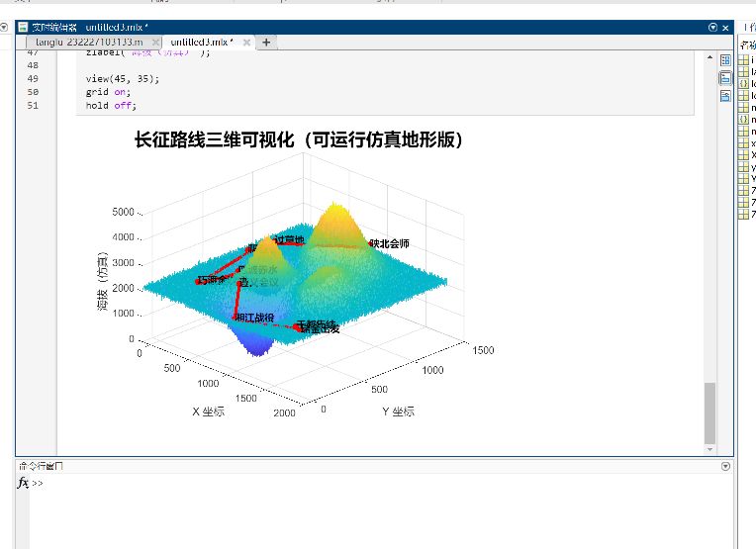Screen dimensions: 756x549
Task: Select the untitled3.mlx tab
Action: tap(201, 43)
